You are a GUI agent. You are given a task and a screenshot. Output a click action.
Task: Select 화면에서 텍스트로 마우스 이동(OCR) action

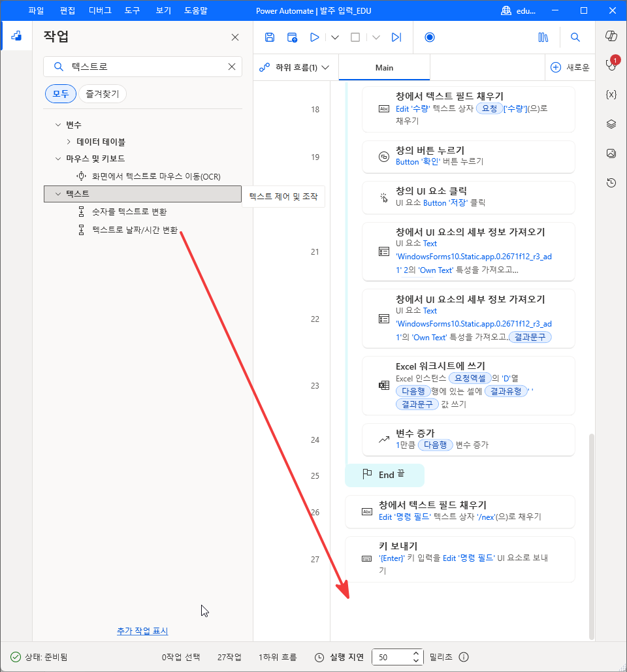tap(156, 176)
